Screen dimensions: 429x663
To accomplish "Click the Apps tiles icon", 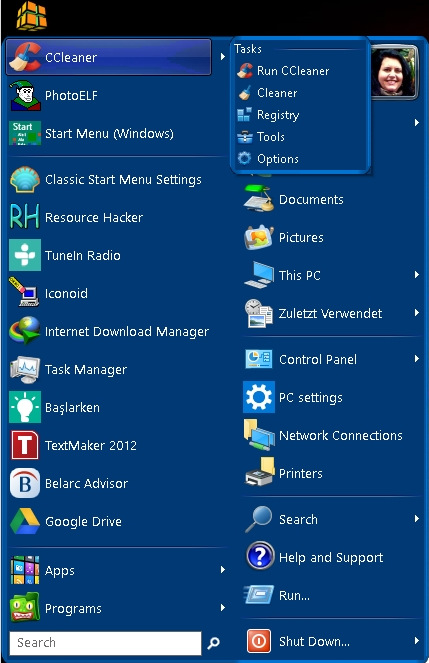I will pyautogui.click(x=25, y=570).
